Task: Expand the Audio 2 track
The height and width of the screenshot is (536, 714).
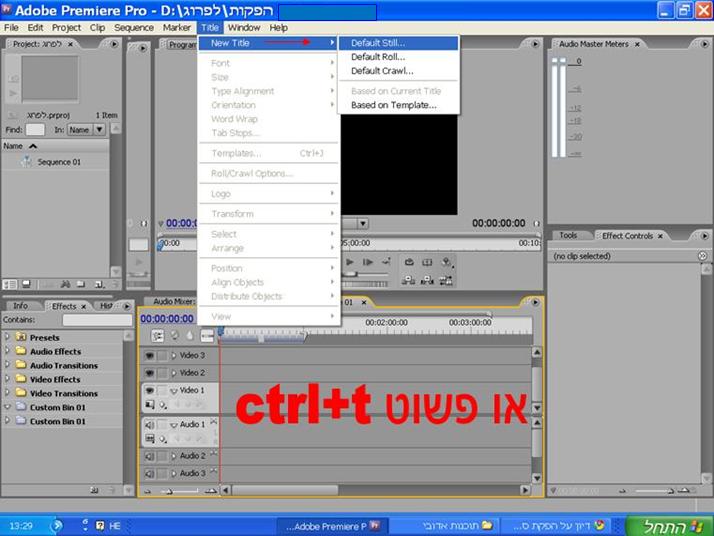Action: (173, 456)
